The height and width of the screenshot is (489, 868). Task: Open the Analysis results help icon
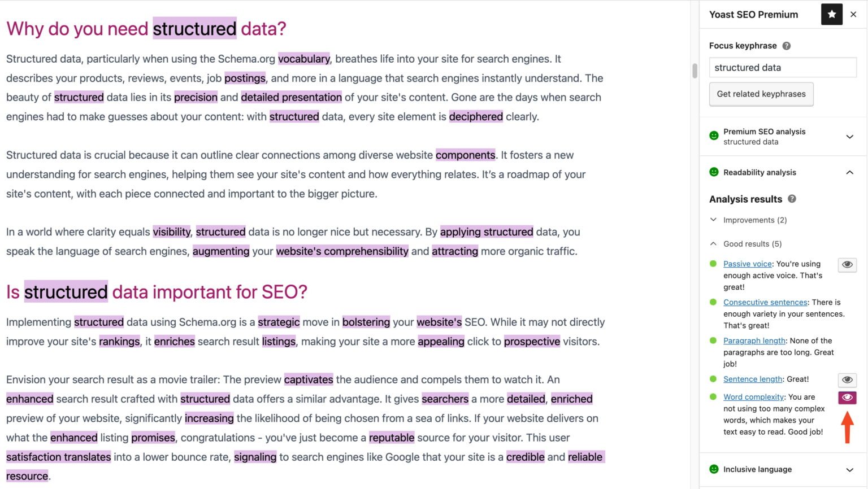(x=792, y=199)
